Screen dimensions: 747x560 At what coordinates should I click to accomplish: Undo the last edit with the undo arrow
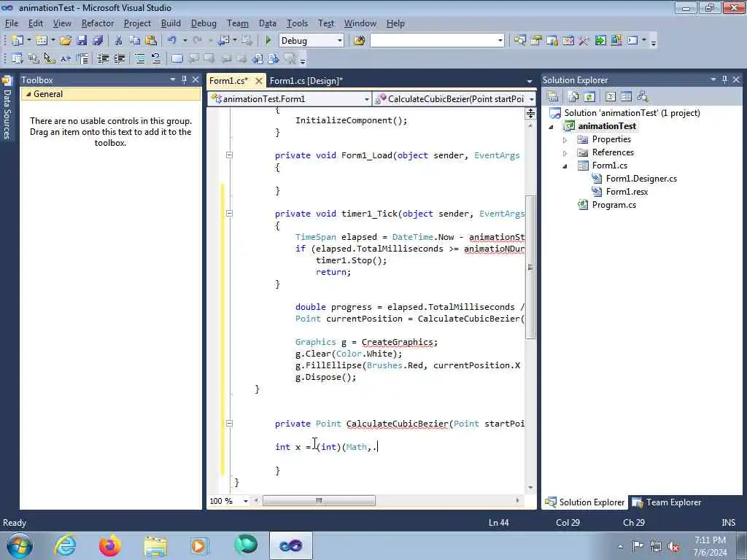(172, 41)
